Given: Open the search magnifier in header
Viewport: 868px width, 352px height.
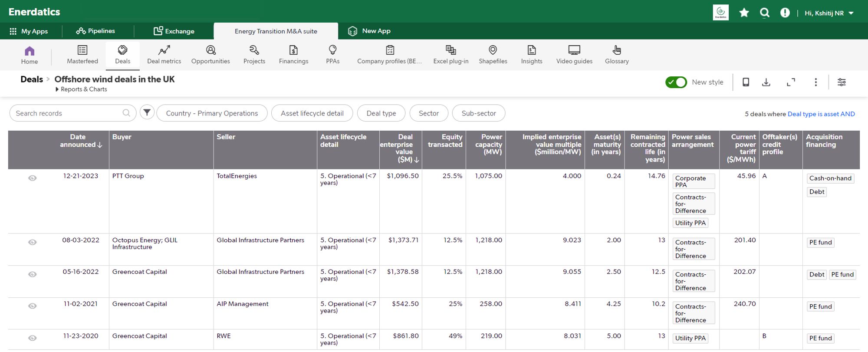Looking at the screenshot, I should tap(765, 13).
